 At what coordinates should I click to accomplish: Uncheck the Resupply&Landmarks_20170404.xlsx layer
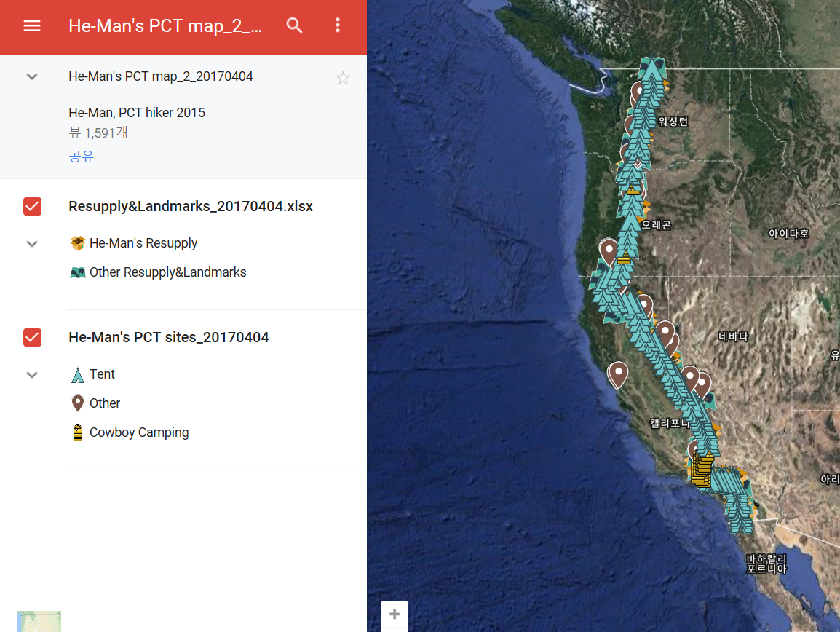(32, 206)
